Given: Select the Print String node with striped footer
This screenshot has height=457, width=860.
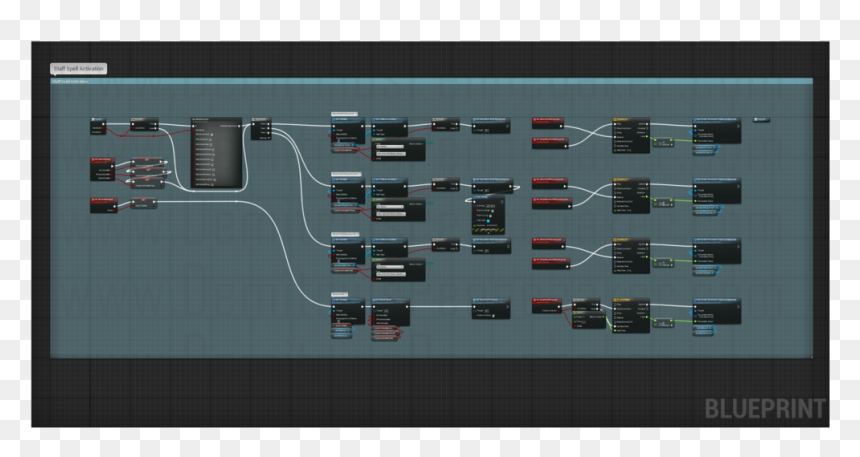Looking at the screenshot, I should (488, 215).
